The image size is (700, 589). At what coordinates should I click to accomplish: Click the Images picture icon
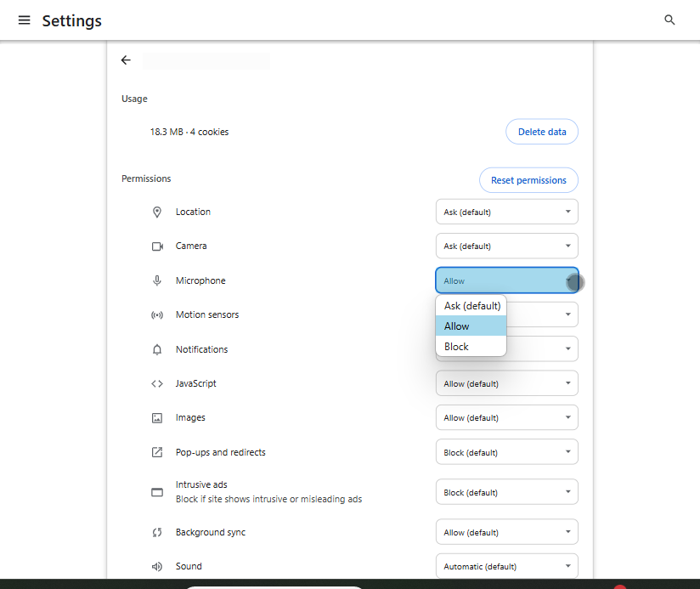(x=157, y=417)
